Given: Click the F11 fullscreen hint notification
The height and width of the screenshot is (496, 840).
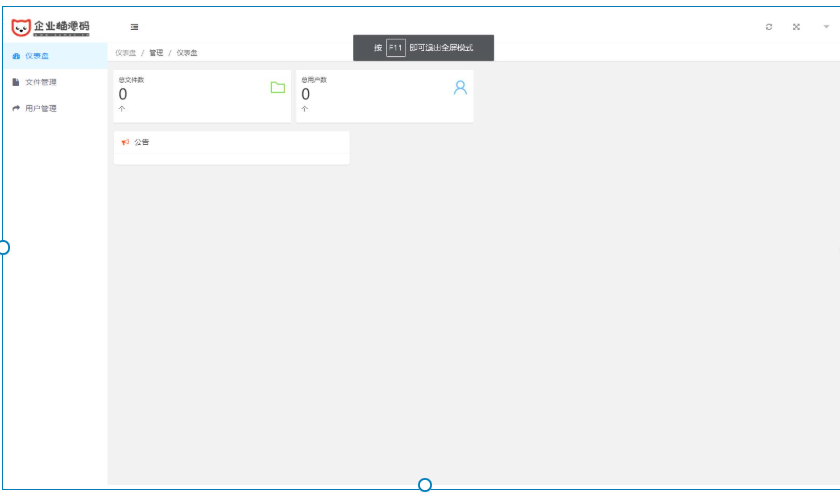Looking at the screenshot, I should [423, 48].
